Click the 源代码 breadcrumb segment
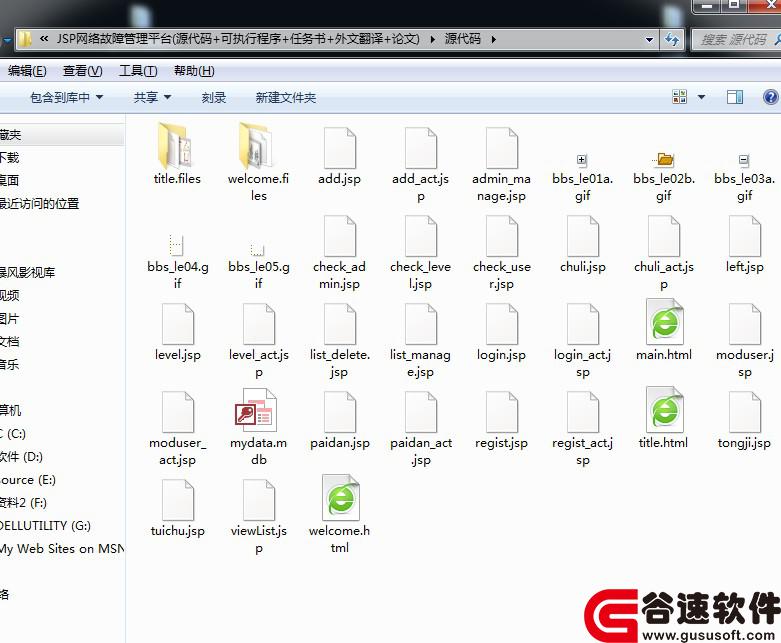 [462, 39]
